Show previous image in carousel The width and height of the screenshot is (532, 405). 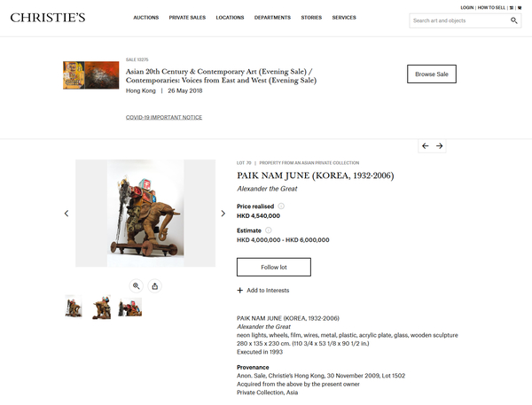66,214
